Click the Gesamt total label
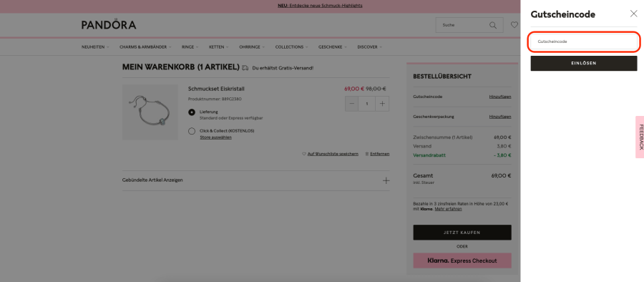The image size is (644, 282). pyautogui.click(x=423, y=175)
